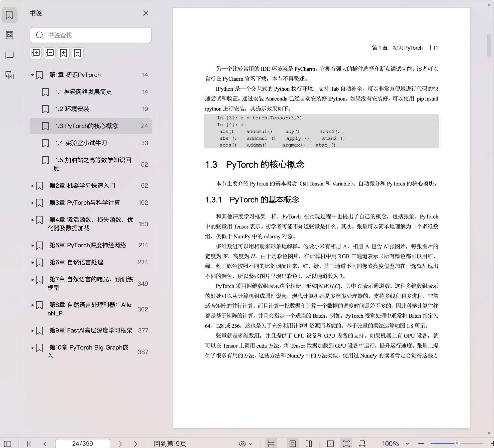Open the comments panel icon

point(10,55)
